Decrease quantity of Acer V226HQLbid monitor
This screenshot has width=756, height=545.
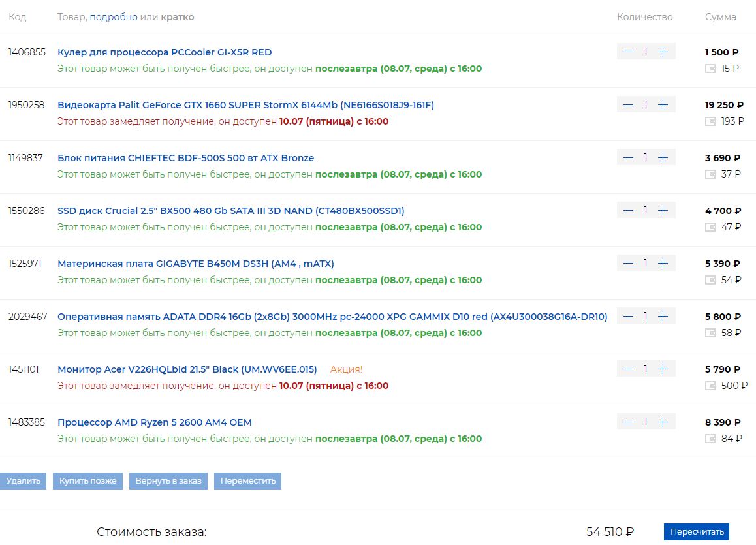click(x=628, y=369)
